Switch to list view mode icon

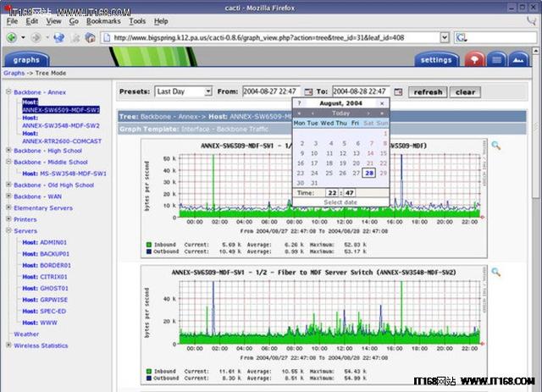pos(497,59)
